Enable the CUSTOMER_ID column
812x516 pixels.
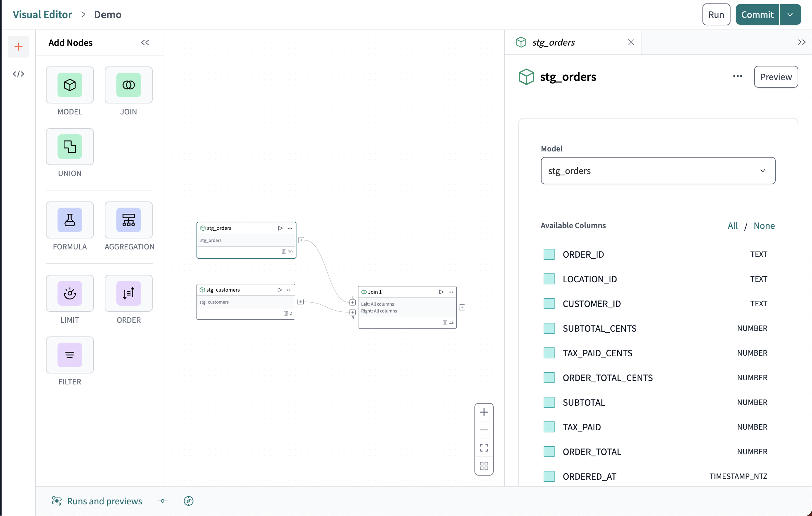coord(549,303)
